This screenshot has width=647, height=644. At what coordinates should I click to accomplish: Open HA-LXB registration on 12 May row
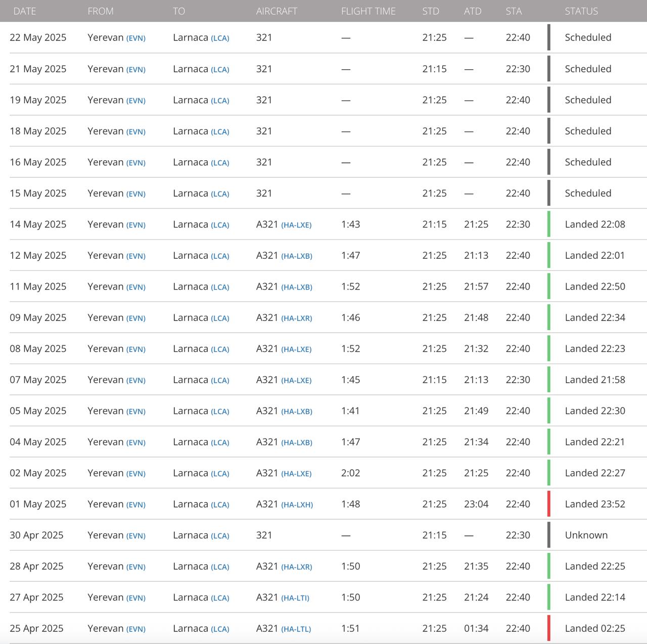(297, 256)
